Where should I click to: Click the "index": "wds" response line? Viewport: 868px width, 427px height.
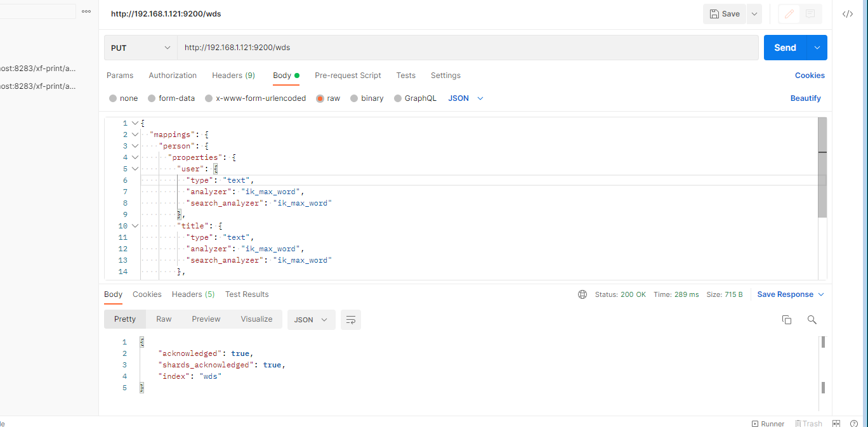[190, 376]
